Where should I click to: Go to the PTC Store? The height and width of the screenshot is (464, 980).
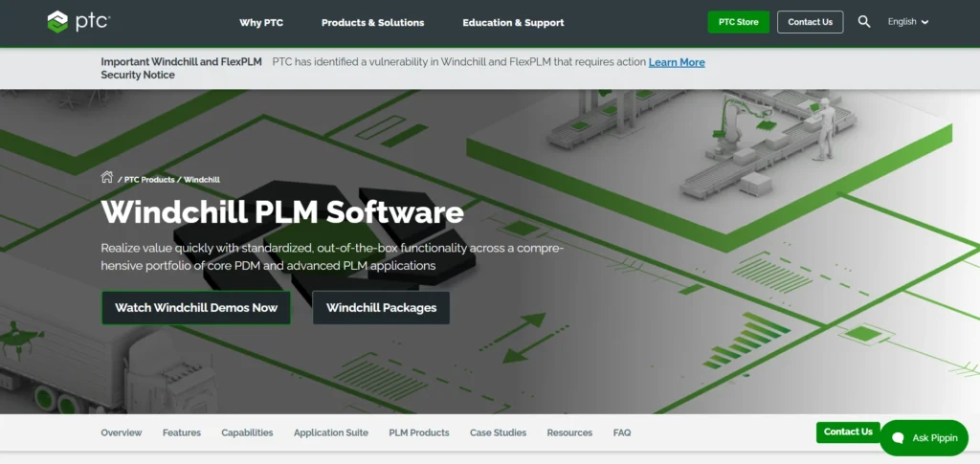click(738, 22)
